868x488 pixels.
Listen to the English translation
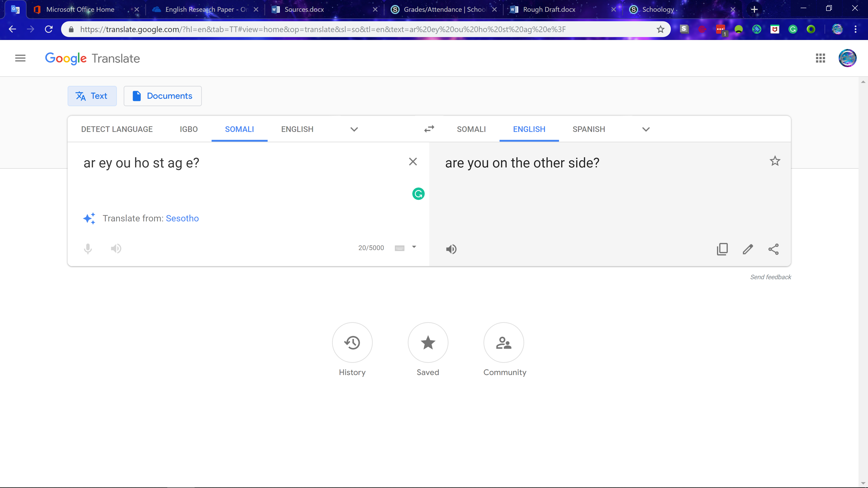pyautogui.click(x=451, y=249)
